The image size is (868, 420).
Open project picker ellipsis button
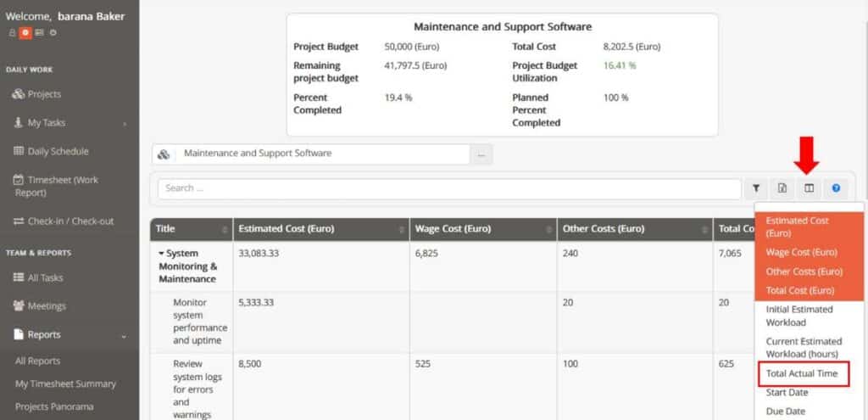(481, 154)
